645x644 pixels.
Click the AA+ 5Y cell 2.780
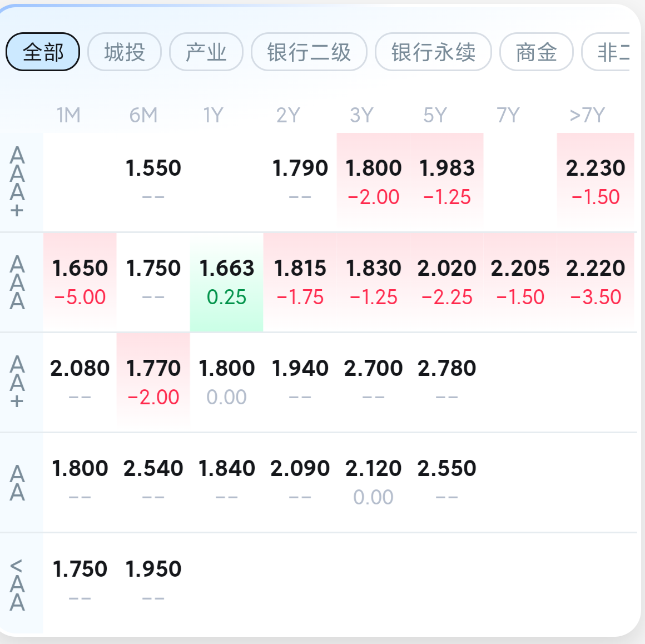point(446,382)
